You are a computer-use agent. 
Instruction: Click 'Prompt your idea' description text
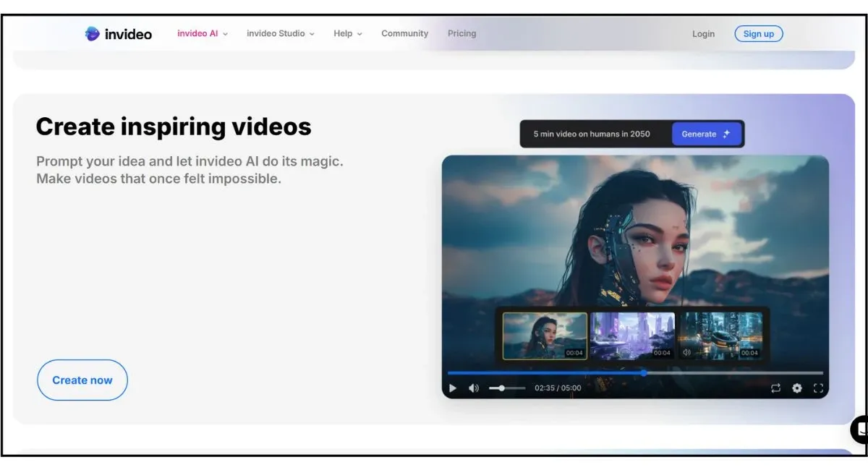click(x=190, y=170)
